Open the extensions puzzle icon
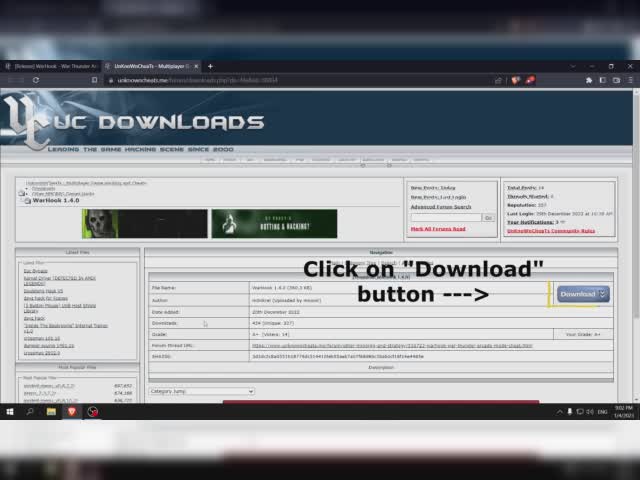 pos(589,80)
